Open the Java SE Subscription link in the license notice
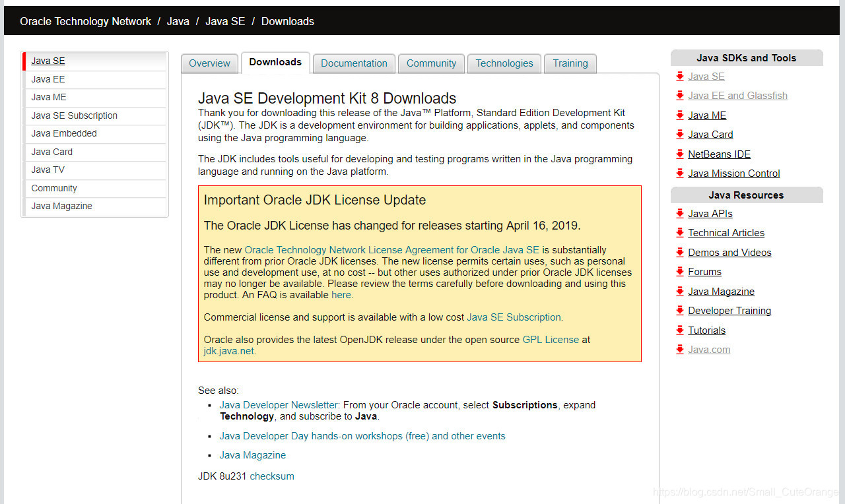This screenshot has width=845, height=504. click(x=514, y=317)
